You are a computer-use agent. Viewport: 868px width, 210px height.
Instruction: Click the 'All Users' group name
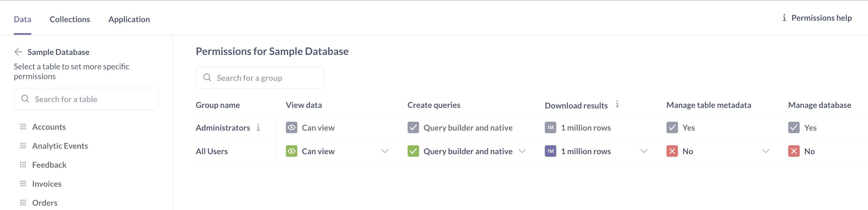tap(212, 151)
